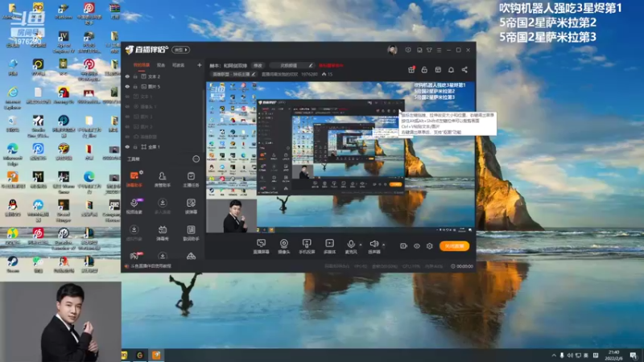Viewport: 644px width, 362px height.
Task: Mute the 麦克风 microphone icon
Action: pos(351,245)
